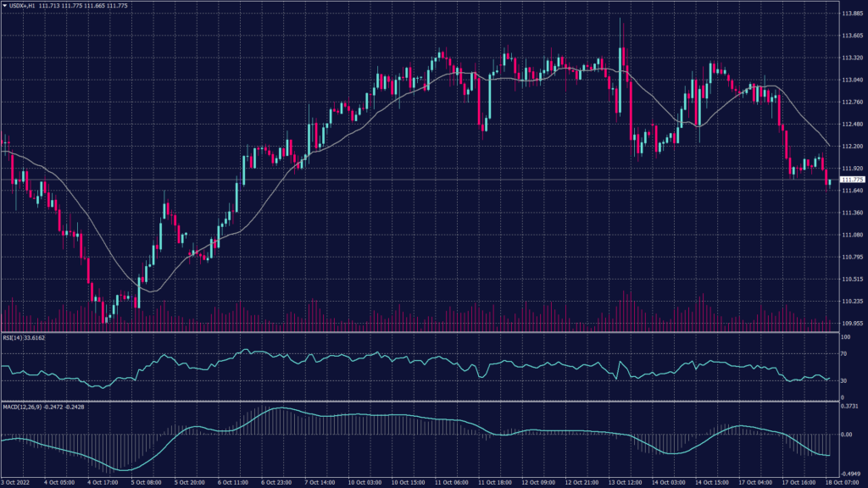This screenshot has width=868, height=488.
Task: Click the RSI level 30 scale label
Action: [844, 380]
